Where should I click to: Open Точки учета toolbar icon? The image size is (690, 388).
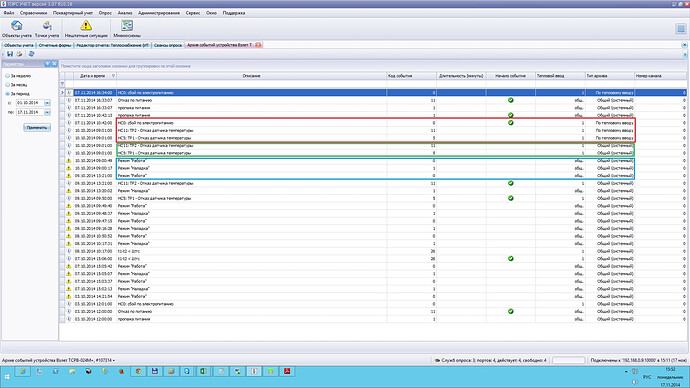click(47, 29)
